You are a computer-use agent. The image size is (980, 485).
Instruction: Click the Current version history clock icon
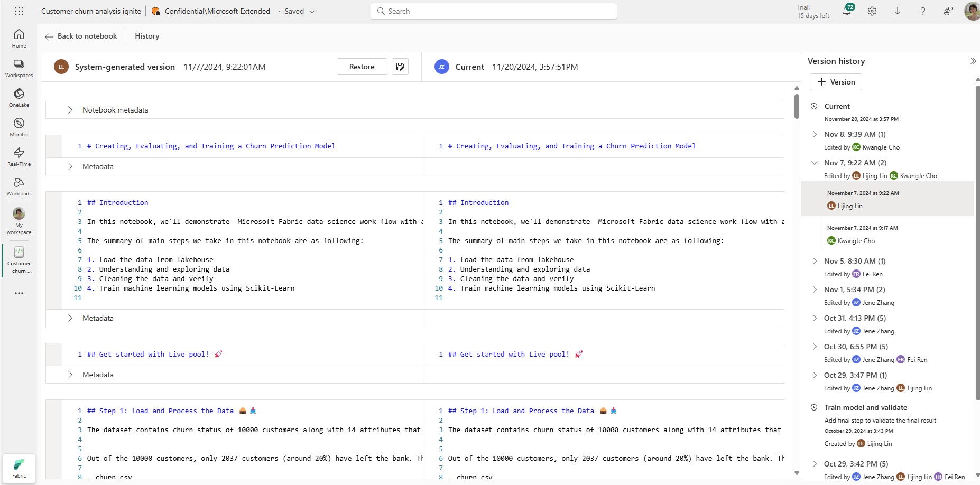coord(814,106)
